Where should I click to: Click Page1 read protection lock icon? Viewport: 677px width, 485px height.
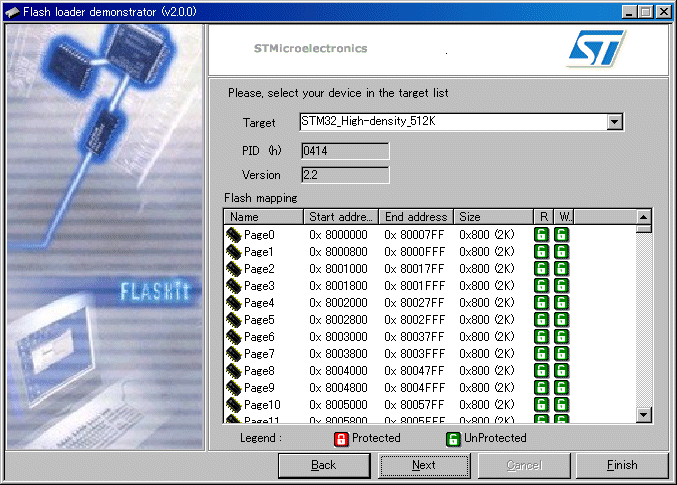click(x=541, y=251)
